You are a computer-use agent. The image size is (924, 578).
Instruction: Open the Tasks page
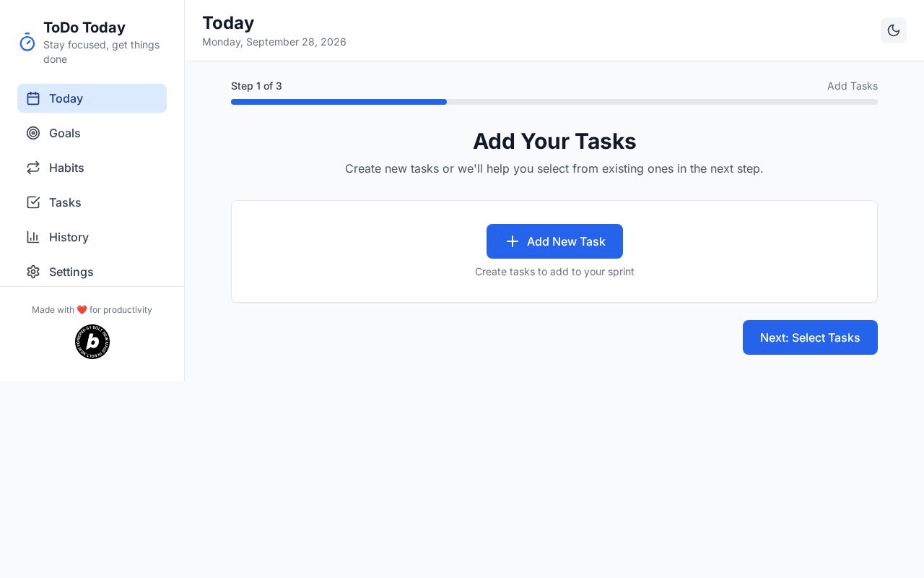[92, 202]
